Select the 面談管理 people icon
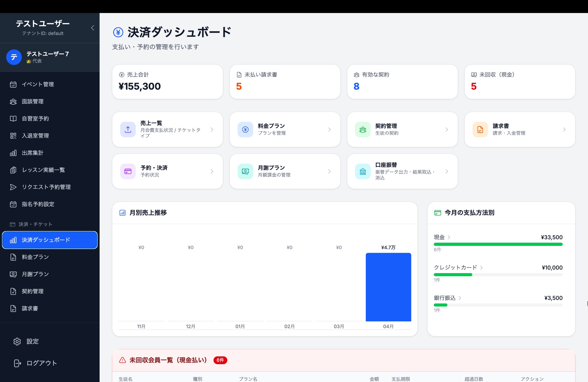 click(x=13, y=101)
